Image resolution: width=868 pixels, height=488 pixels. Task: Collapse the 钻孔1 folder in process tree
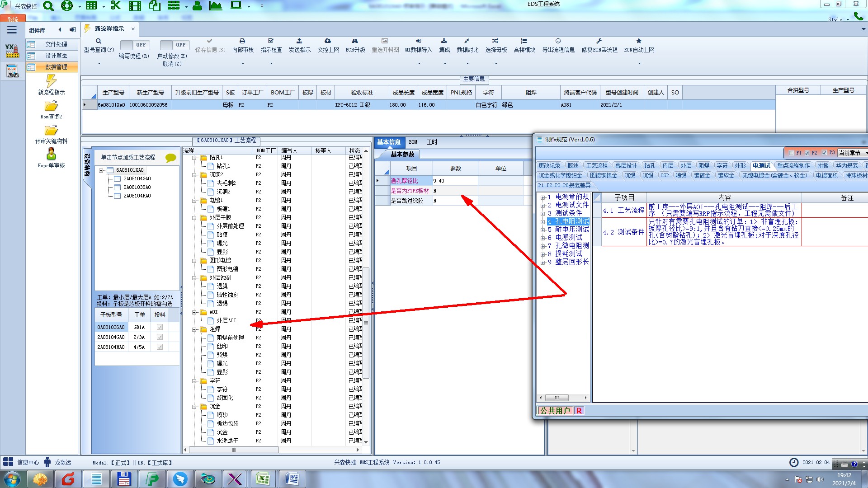(x=194, y=158)
